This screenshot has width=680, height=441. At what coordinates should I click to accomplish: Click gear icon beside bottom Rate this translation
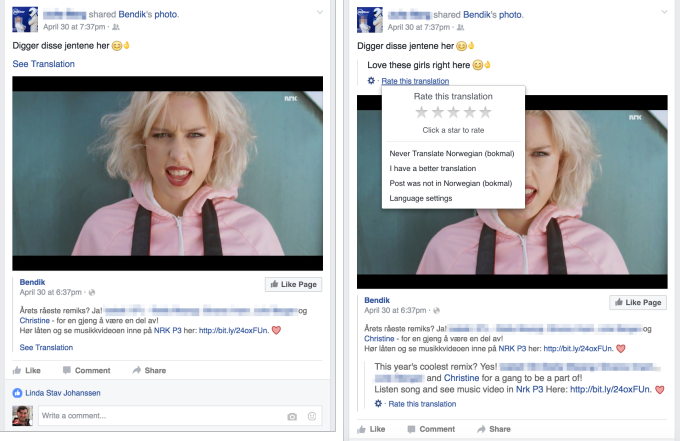[378, 404]
